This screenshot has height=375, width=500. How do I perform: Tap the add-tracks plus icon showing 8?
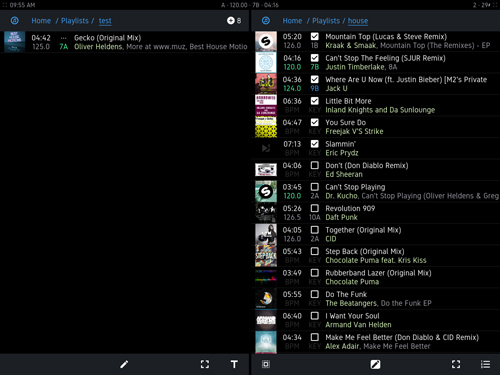tap(234, 21)
